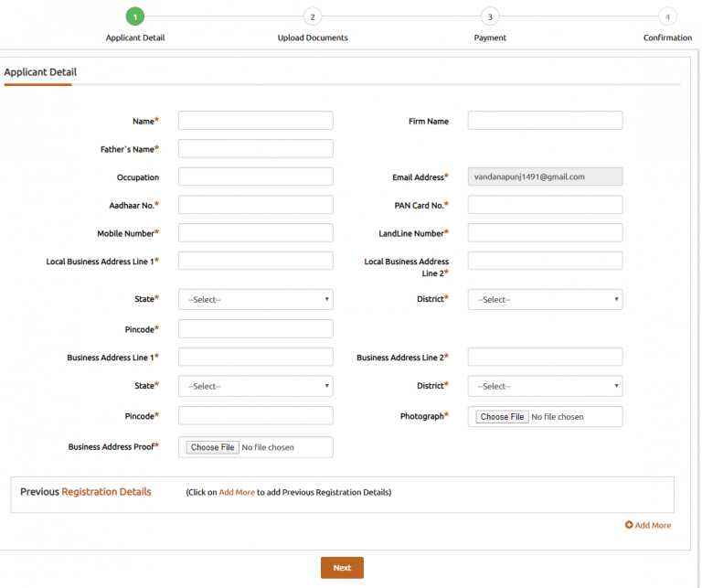The height and width of the screenshot is (588, 702).
Task: Expand the second State dropdown
Action: pos(256,386)
